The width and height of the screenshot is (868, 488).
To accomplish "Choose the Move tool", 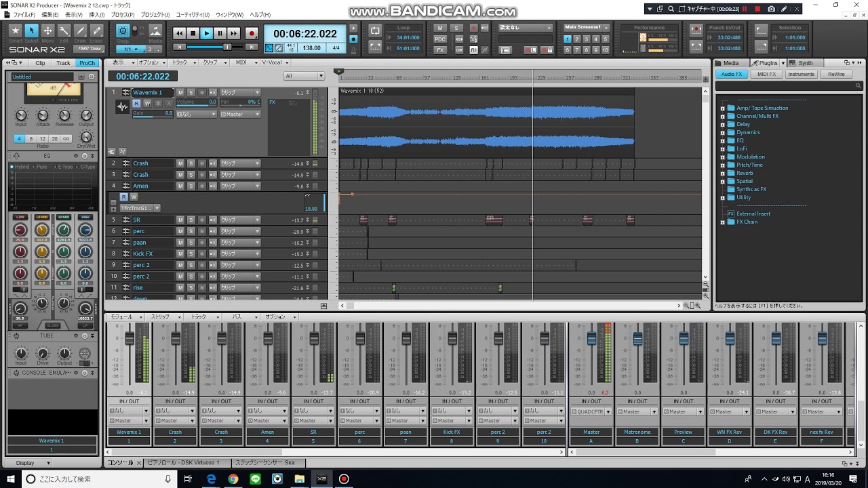I will click(x=47, y=31).
